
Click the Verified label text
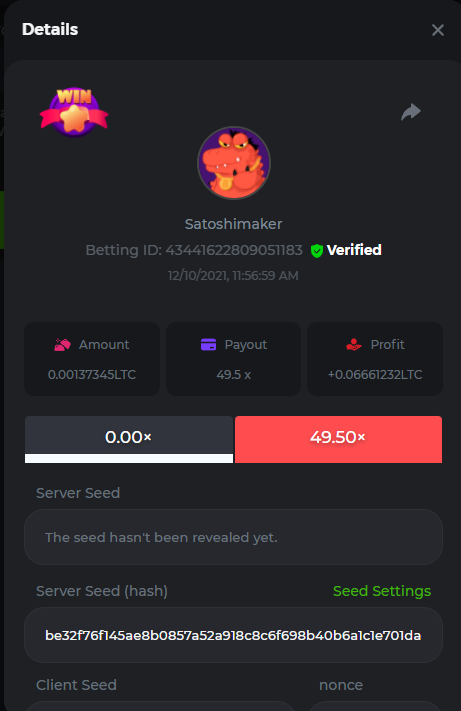[354, 250]
